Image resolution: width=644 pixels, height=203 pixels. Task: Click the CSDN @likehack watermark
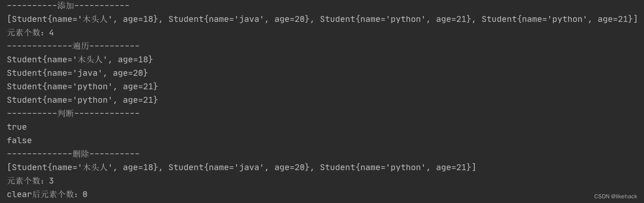[616, 196]
